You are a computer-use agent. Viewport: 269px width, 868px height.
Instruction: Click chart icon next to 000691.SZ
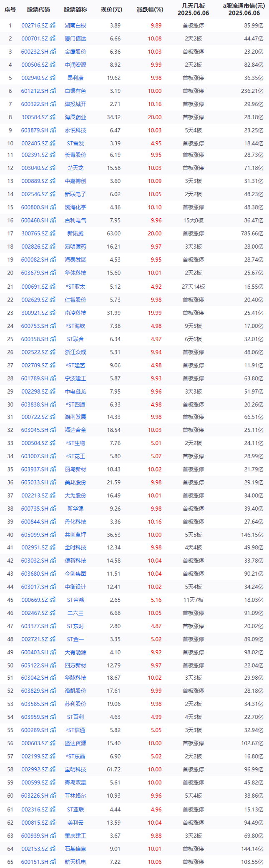53,287
